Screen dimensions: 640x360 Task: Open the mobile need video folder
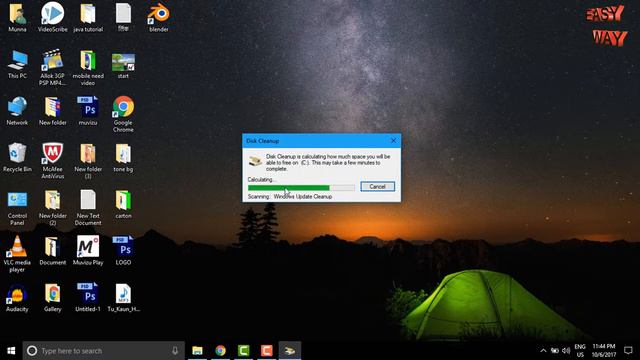click(88, 67)
